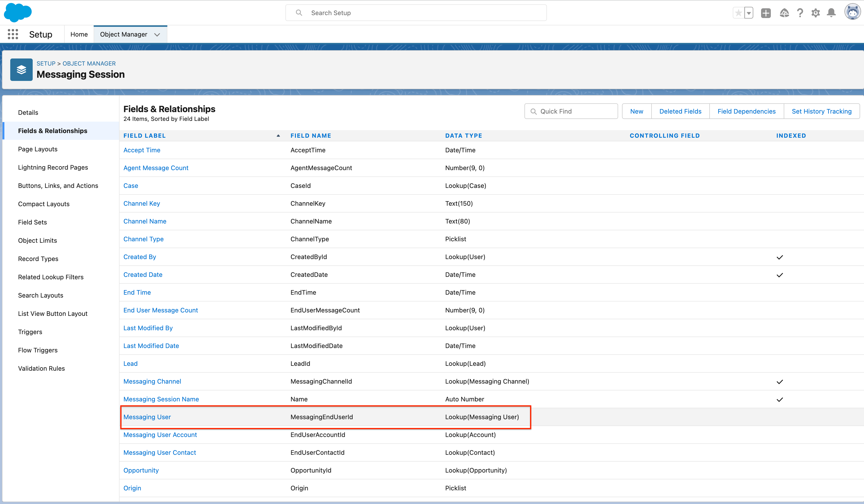864x504 pixels.
Task: Toggle Field Label sort arrow
Action: click(x=278, y=136)
